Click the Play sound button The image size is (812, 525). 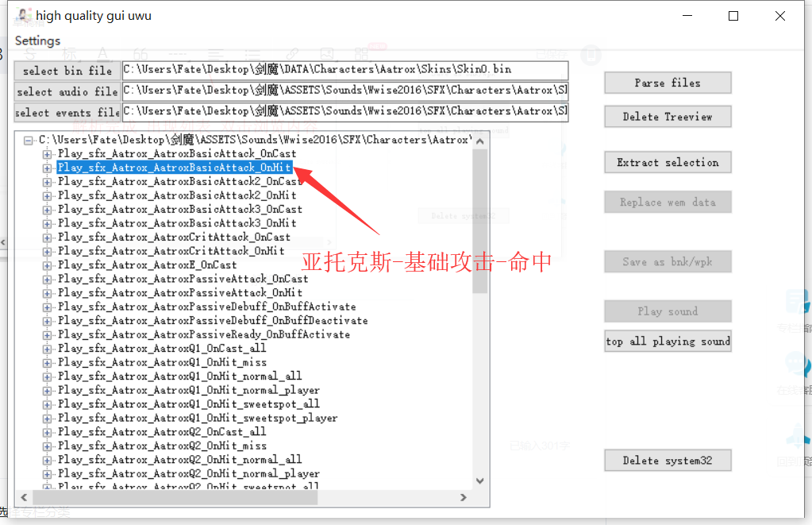click(x=668, y=311)
